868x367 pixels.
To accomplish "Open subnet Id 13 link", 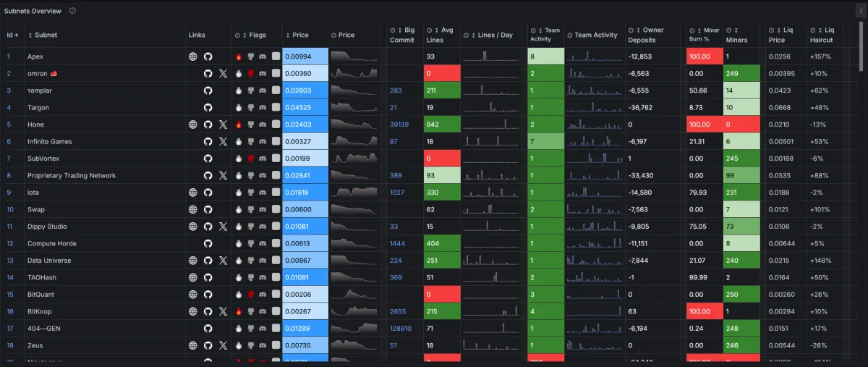I will pos(11,261).
